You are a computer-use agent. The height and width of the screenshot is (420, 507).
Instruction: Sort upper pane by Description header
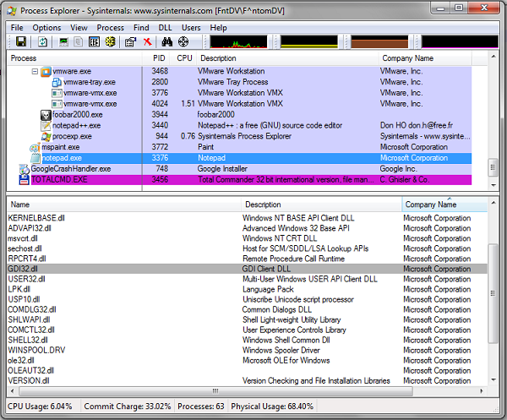point(288,58)
